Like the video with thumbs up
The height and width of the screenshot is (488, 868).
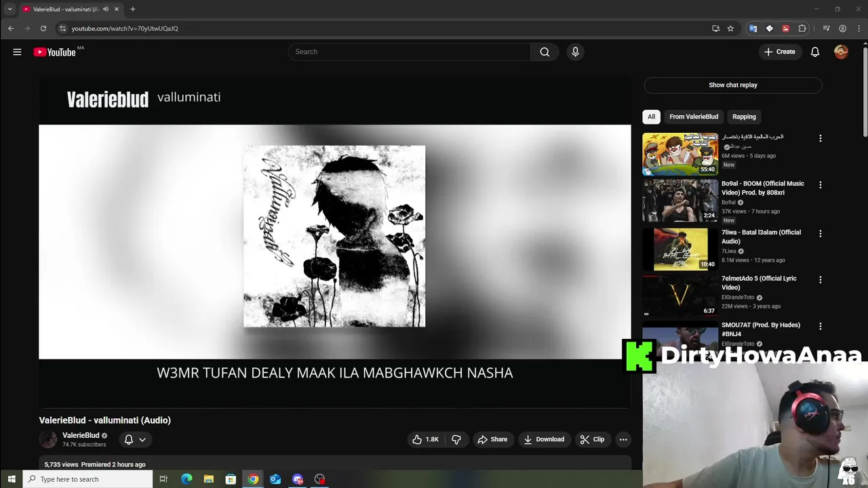tap(425, 439)
